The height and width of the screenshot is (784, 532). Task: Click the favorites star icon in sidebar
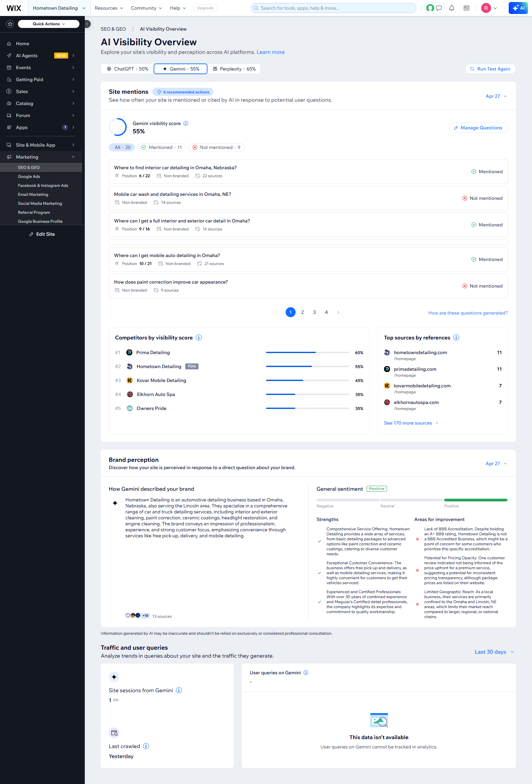coord(10,24)
